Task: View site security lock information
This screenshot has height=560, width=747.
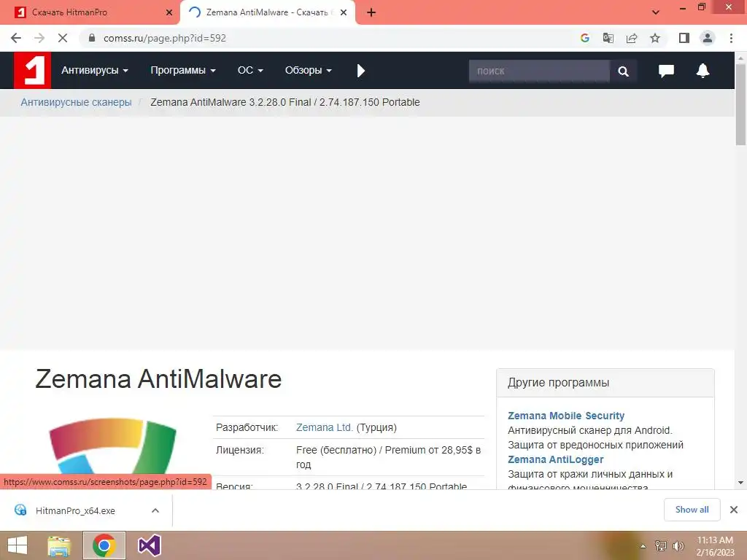Action: 92,38
